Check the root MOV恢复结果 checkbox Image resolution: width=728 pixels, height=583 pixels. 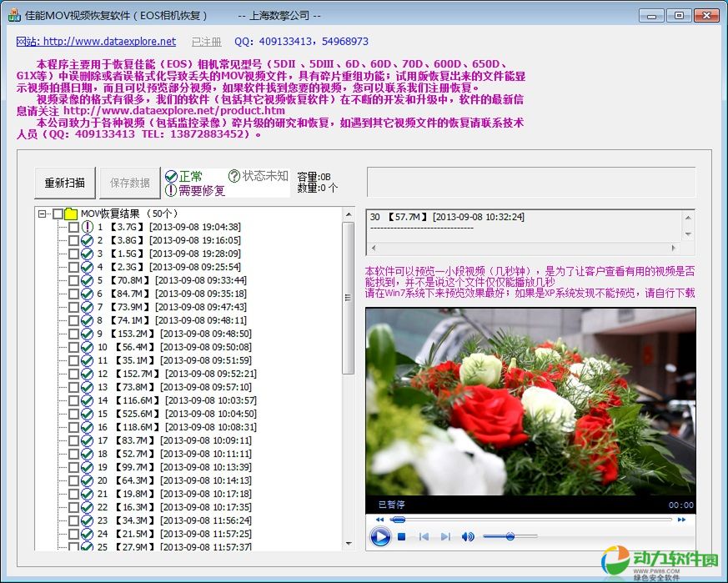point(58,214)
